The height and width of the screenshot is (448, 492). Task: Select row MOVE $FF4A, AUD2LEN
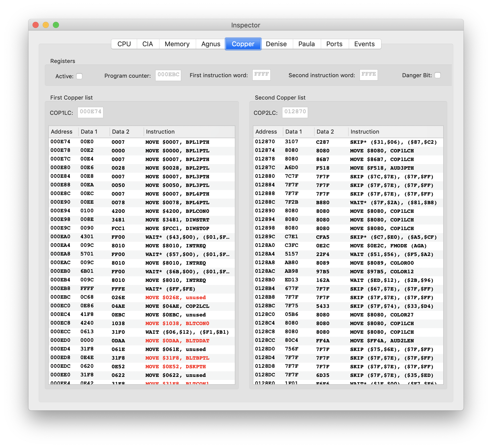348,341
